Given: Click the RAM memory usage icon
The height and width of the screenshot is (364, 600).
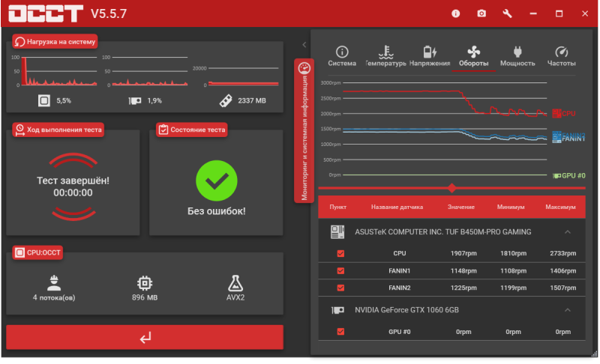Looking at the screenshot, I should pyautogui.click(x=225, y=100).
